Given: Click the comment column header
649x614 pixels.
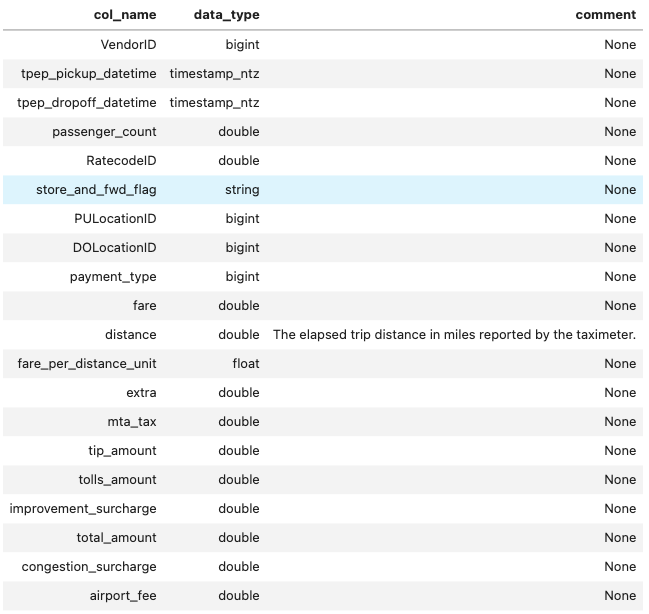Looking at the screenshot, I should coord(606,15).
